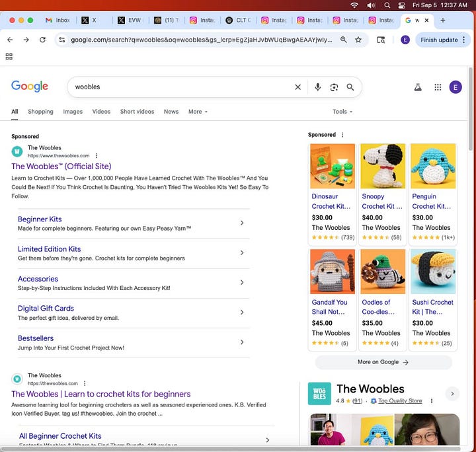Expand Limited Edition Kits chevron
The image size is (476, 452).
pyautogui.click(x=242, y=252)
